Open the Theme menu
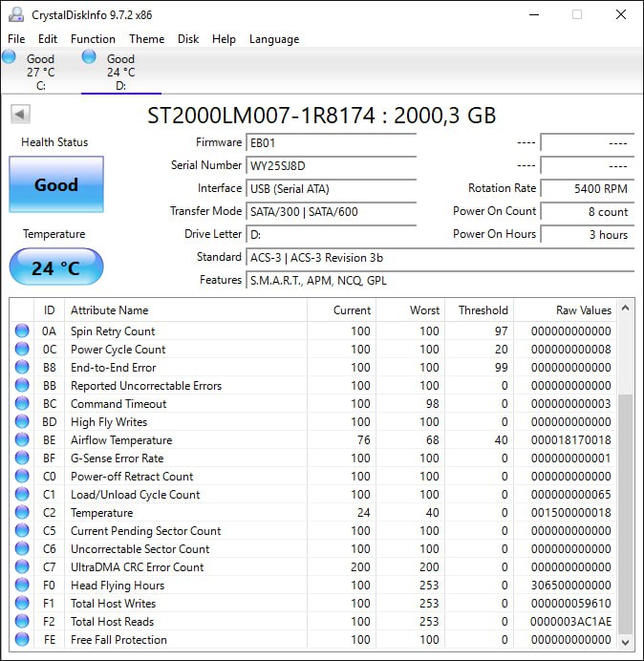 [146, 39]
